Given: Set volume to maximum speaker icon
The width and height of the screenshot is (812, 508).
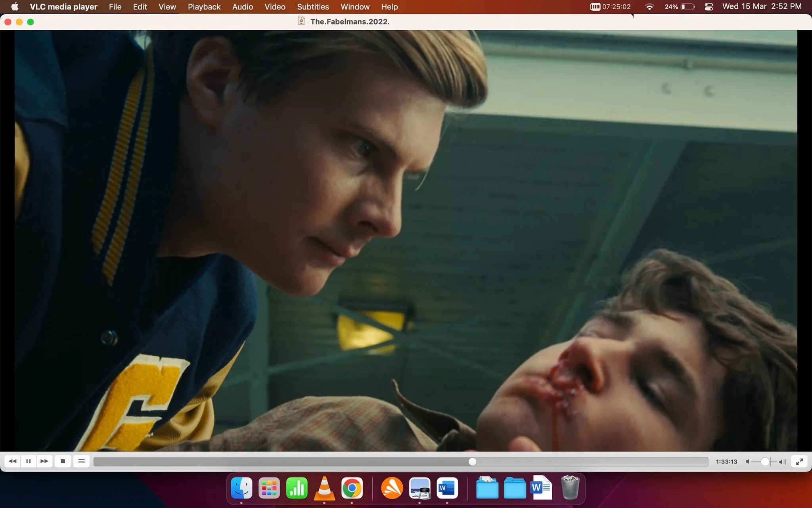Looking at the screenshot, I should point(782,462).
